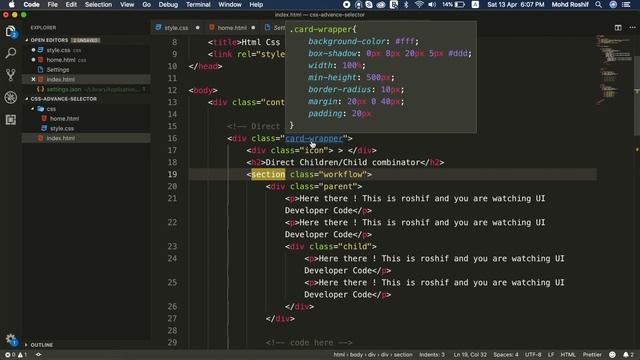Split the editor to the right
The image size is (640, 360).
click(x=618, y=28)
